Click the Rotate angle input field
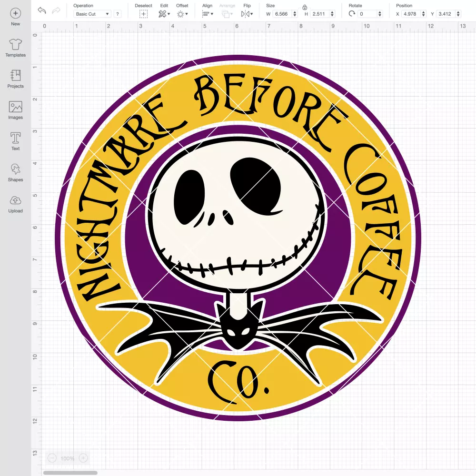Image resolution: width=476 pixels, height=476 pixels. [367, 14]
